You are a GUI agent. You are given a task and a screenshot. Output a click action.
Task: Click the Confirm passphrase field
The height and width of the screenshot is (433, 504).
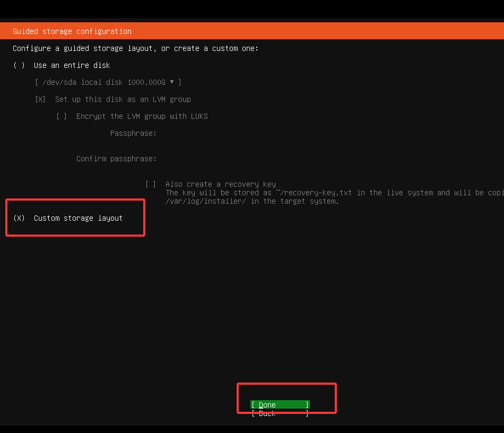(x=212, y=159)
